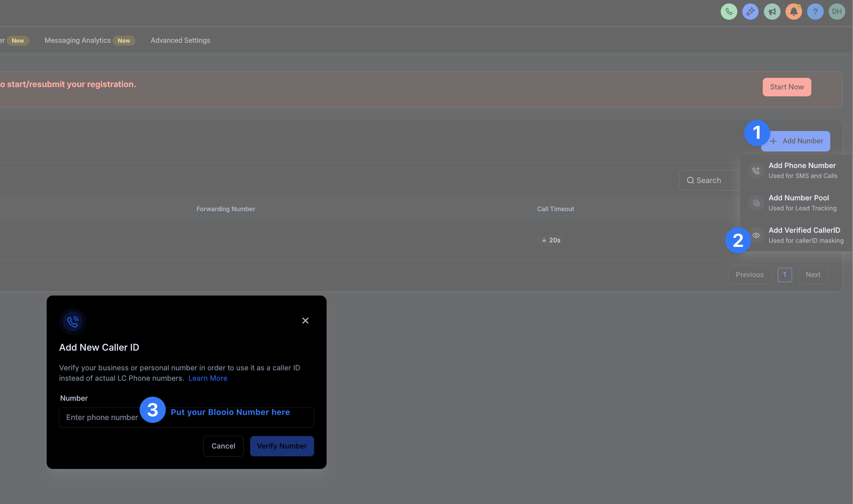853x504 pixels.
Task: Open the Messaging Analytics tab
Action: 78,40
